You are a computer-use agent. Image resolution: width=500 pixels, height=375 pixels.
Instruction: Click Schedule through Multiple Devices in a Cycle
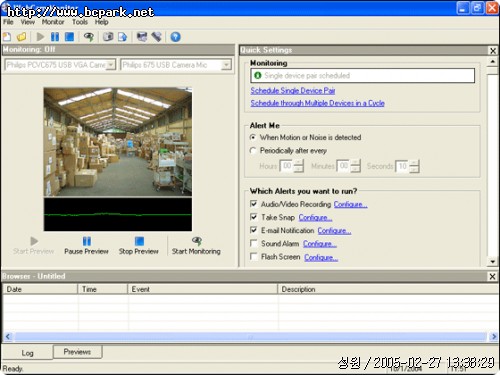tap(317, 103)
